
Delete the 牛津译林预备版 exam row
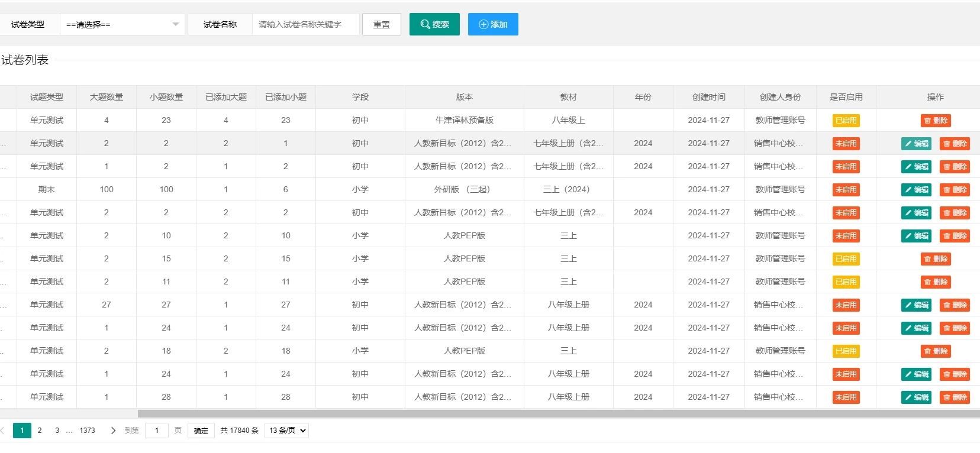tap(936, 121)
